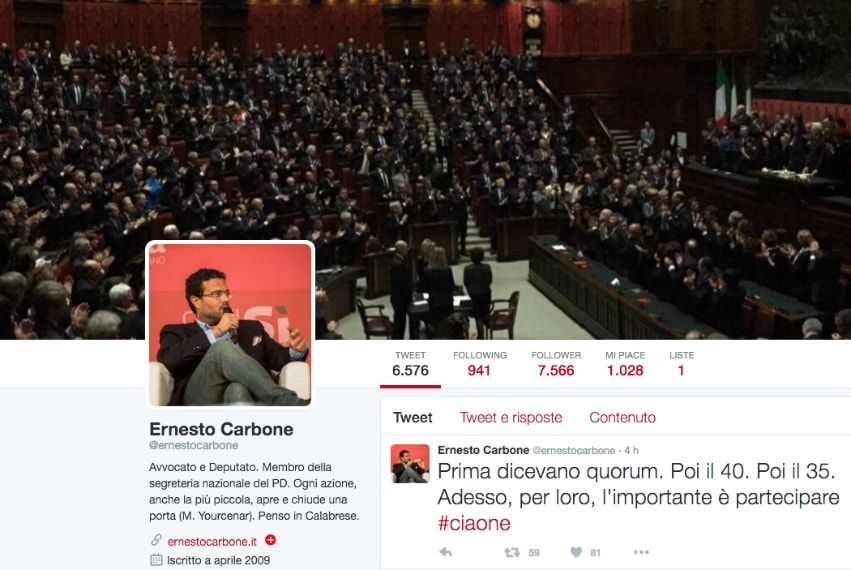Open the Liste stat showing 1

(682, 364)
